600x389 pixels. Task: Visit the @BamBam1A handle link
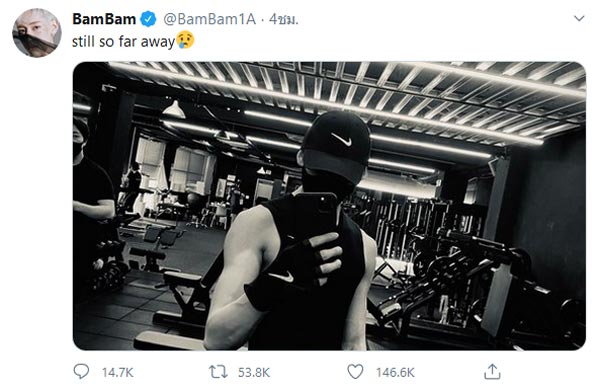click(x=209, y=19)
